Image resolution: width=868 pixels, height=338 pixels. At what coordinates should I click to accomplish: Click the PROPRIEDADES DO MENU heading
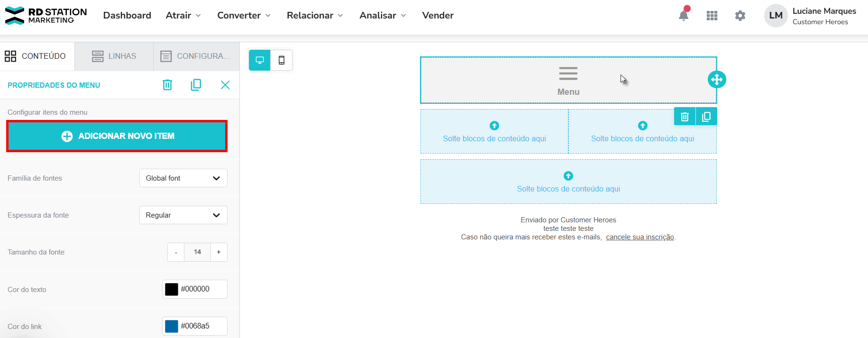(54, 85)
